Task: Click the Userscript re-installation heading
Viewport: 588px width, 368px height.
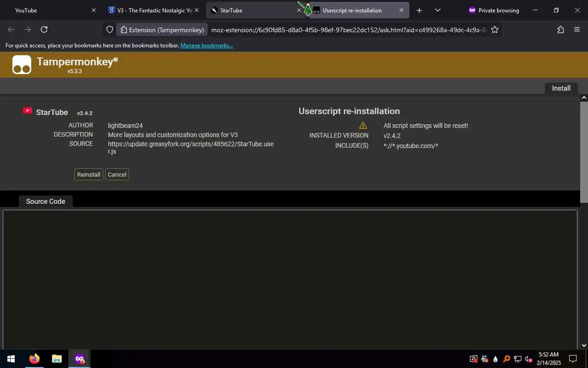Action: point(349,111)
